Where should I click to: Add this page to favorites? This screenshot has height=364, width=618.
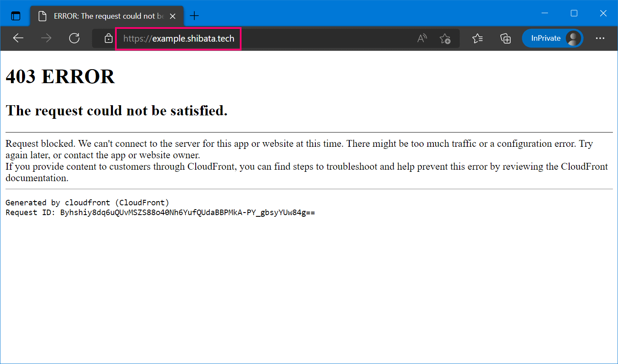(445, 39)
